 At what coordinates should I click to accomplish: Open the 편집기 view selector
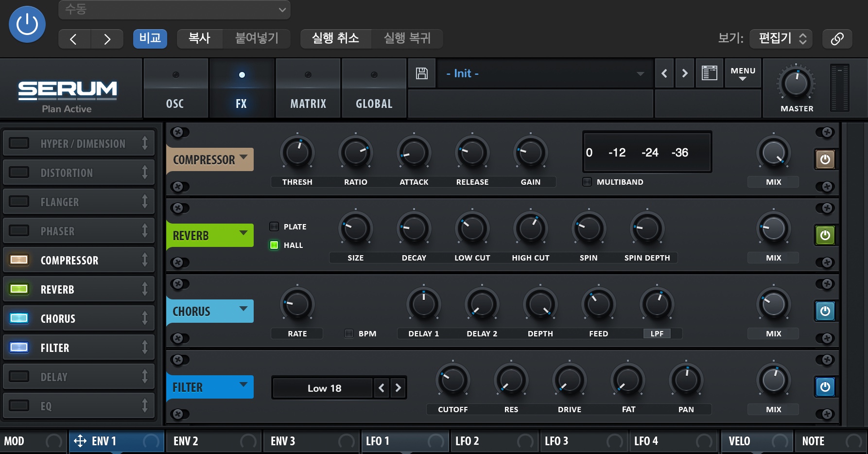tap(781, 39)
